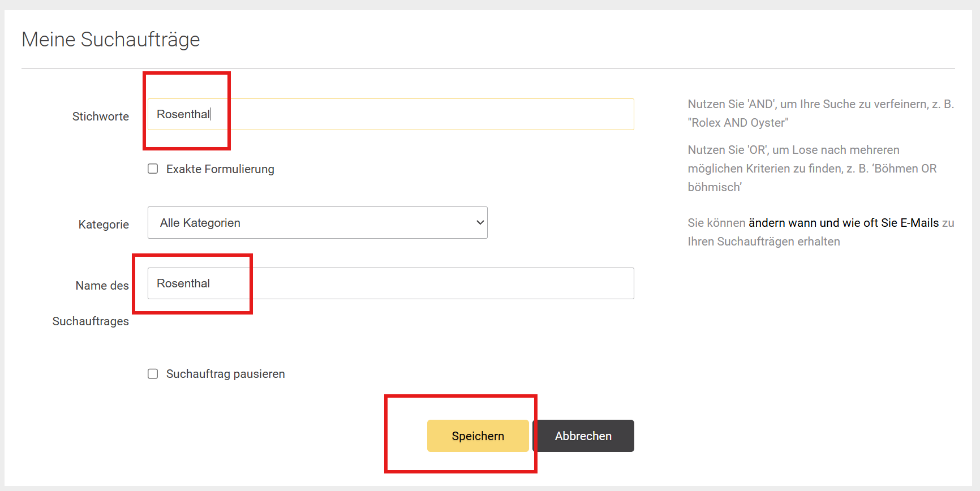This screenshot has width=980, height=491.
Task: Enable the Exakte Formulierung checkbox
Action: tap(153, 169)
